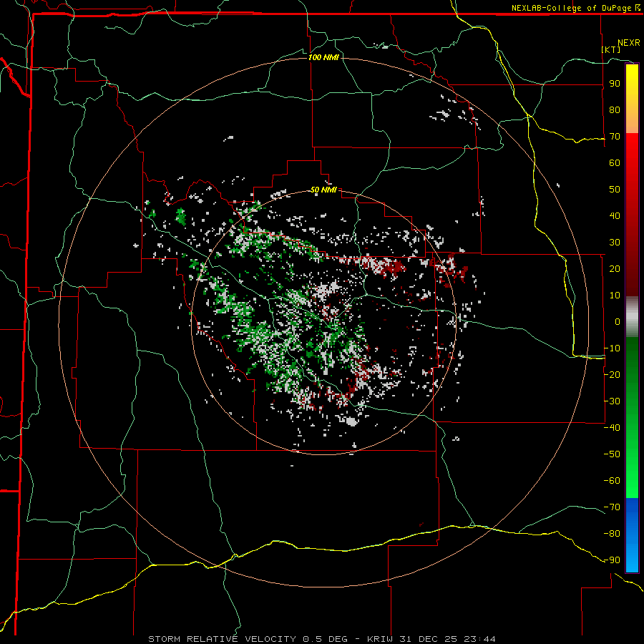Image resolution: width=644 pixels, height=644 pixels.
Task: Click the '-70' tick label on the scale
Action: (612, 507)
